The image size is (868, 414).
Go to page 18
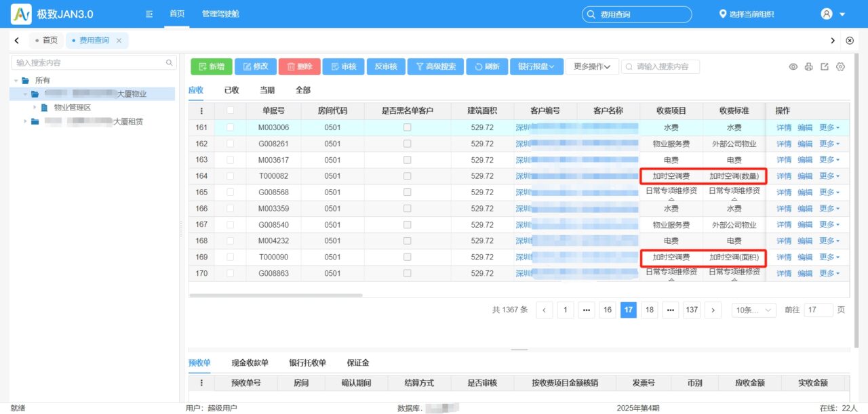tap(650, 310)
